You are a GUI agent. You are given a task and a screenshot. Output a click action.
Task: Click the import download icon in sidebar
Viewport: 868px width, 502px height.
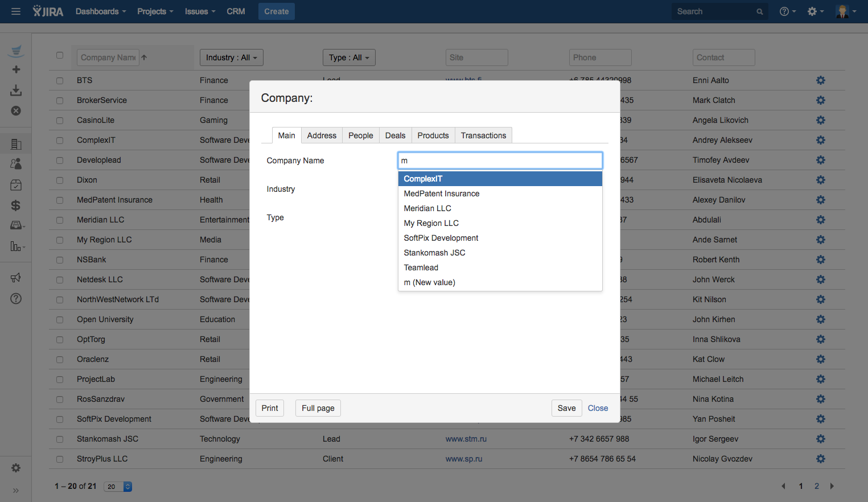[x=16, y=90]
